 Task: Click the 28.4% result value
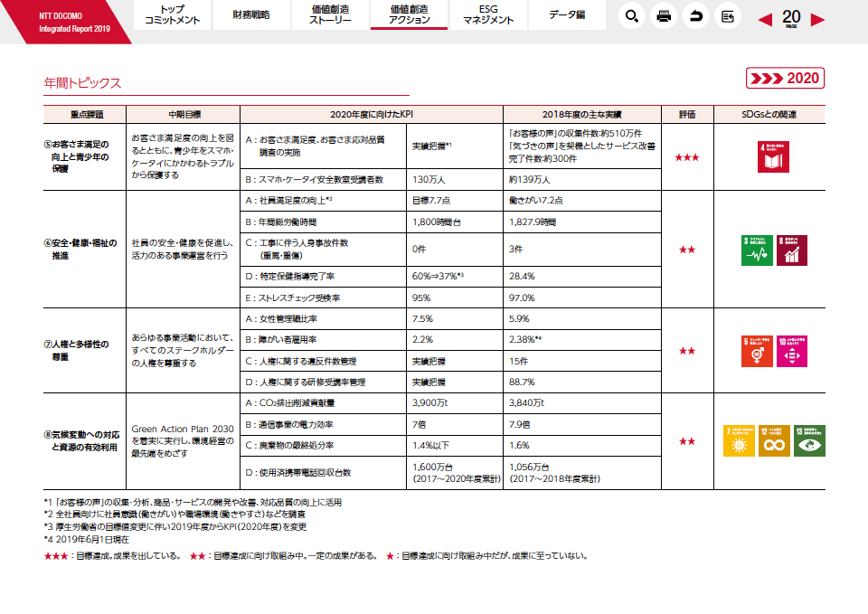pos(522,276)
